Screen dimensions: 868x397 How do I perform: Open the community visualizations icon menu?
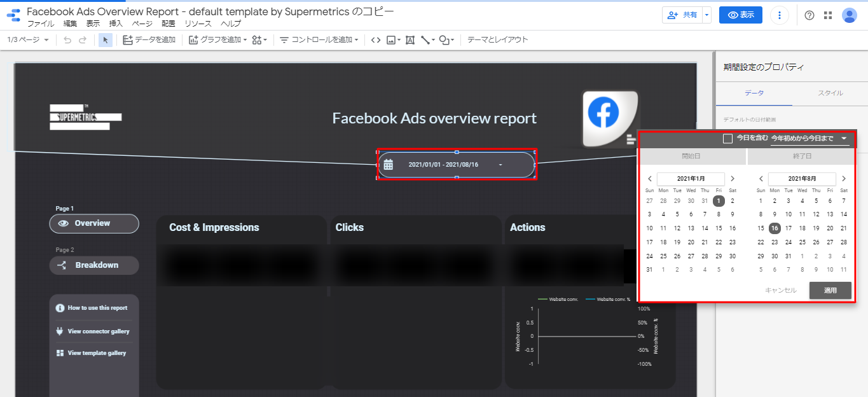click(259, 40)
